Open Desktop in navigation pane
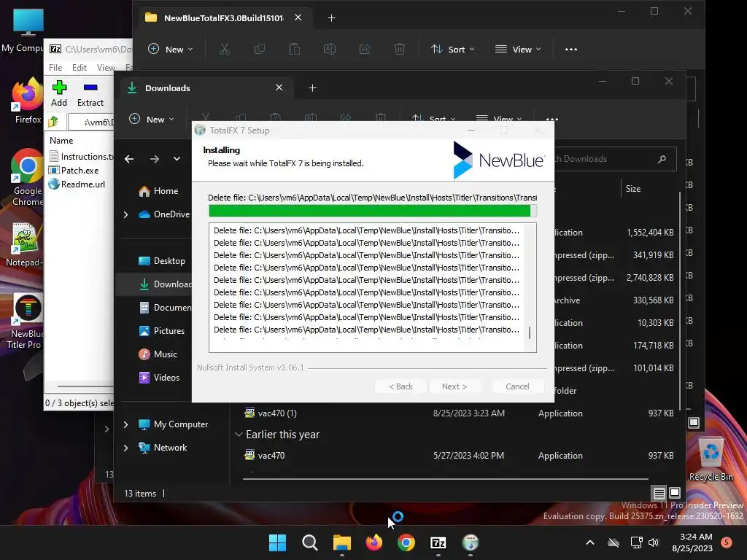The image size is (747, 560). [x=162, y=261]
